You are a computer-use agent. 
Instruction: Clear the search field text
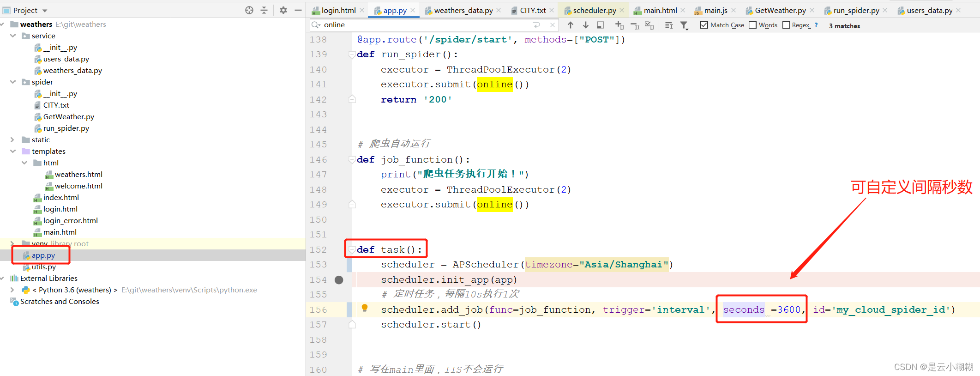(x=553, y=25)
